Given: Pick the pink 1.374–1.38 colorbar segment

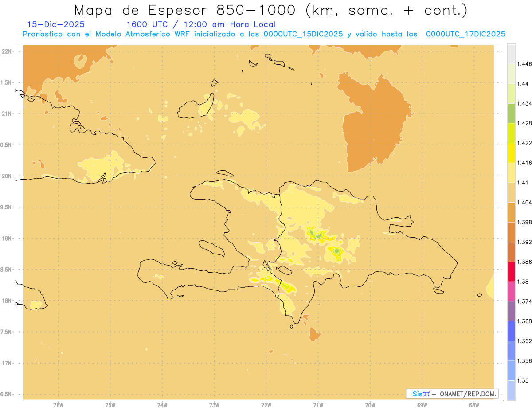Looking at the screenshot, I should coord(512,291).
